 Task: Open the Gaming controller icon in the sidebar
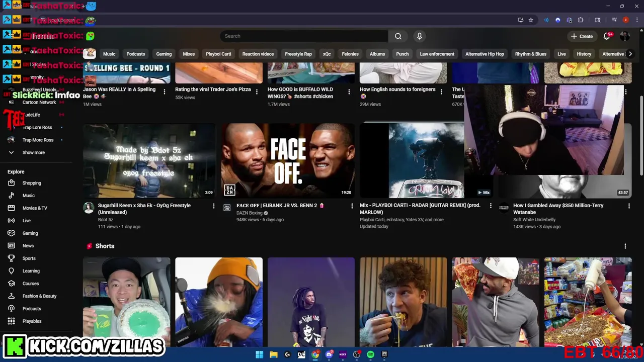[x=11, y=233]
